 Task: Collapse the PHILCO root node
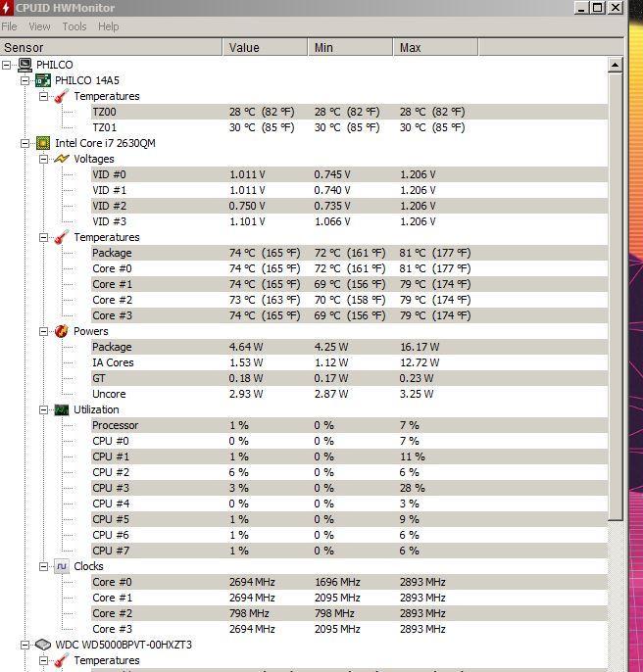click(7, 65)
